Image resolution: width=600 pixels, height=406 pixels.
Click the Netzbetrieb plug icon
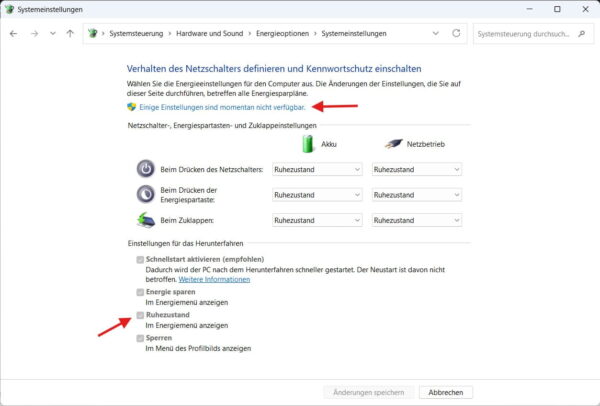click(393, 144)
